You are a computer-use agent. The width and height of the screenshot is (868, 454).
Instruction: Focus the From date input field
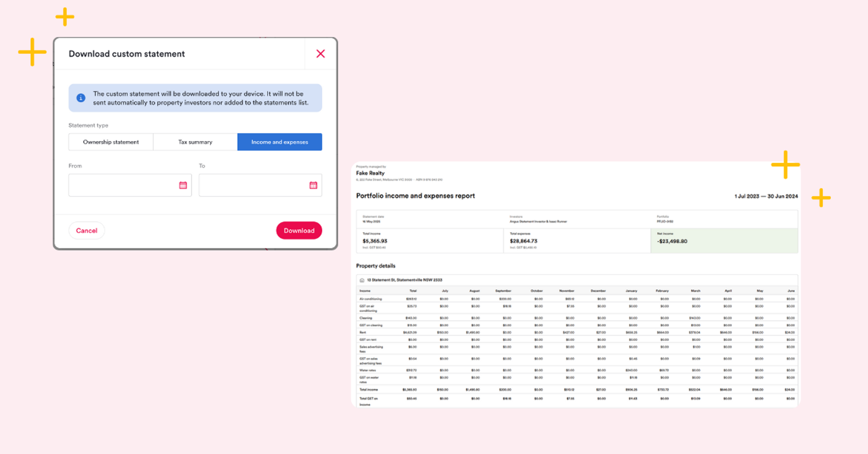click(x=130, y=185)
